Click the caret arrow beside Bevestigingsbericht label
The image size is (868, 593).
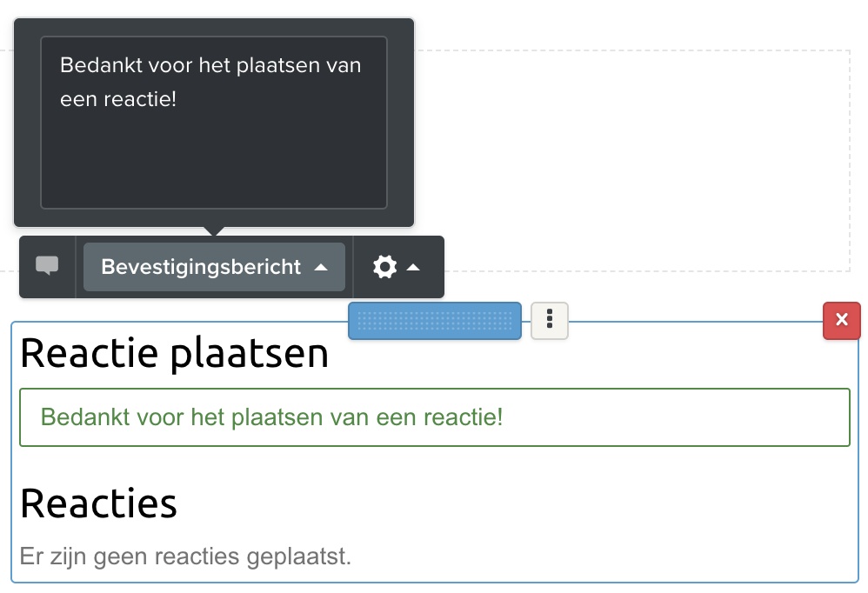coord(321,267)
